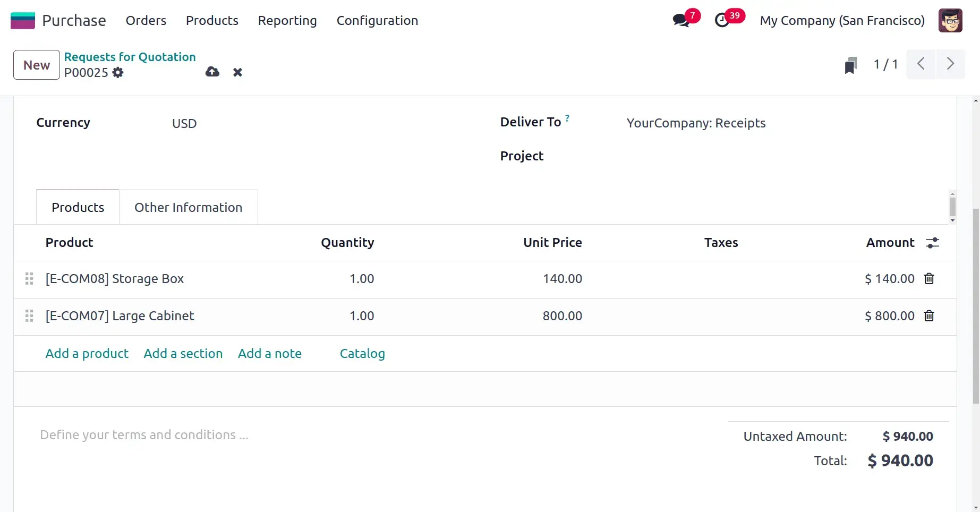Open optional columns settings toggle
This screenshot has width=980, height=512.
[933, 243]
